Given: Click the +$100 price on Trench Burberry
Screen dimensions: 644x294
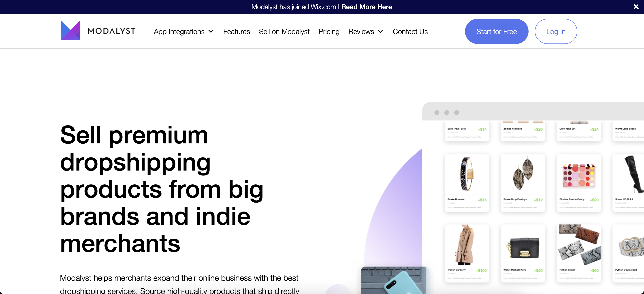Looking at the screenshot, I should click(481, 271).
